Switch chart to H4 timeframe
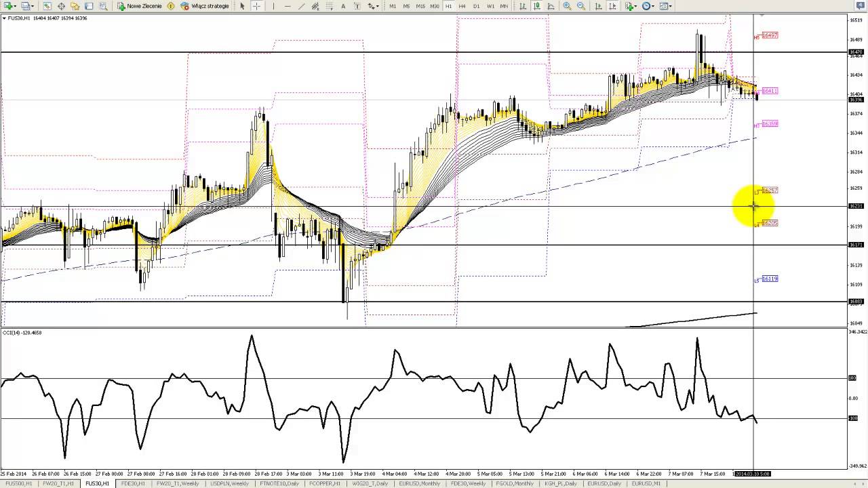The height and width of the screenshot is (488, 868). tap(462, 6)
